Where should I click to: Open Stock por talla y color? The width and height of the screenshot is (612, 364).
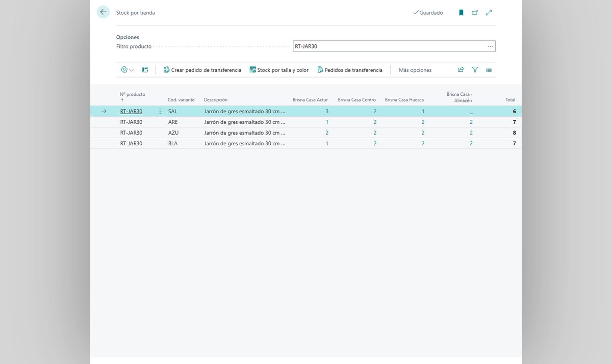(x=279, y=70)
